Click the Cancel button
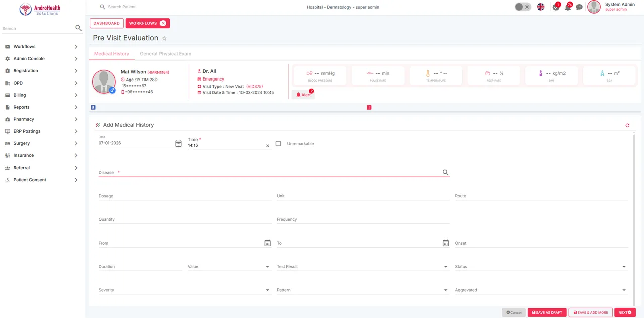The width and height of the screenshot is (644, 318). pos(514,312)
